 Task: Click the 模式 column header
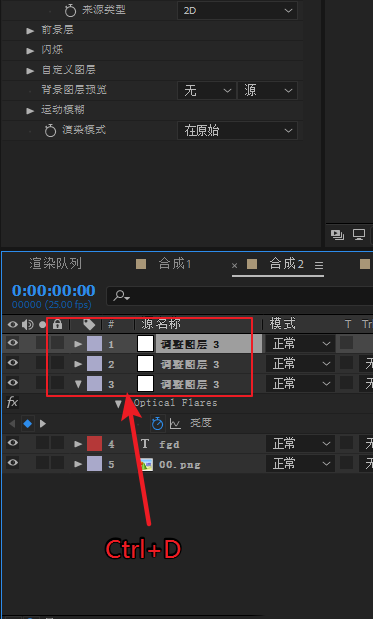282,324
